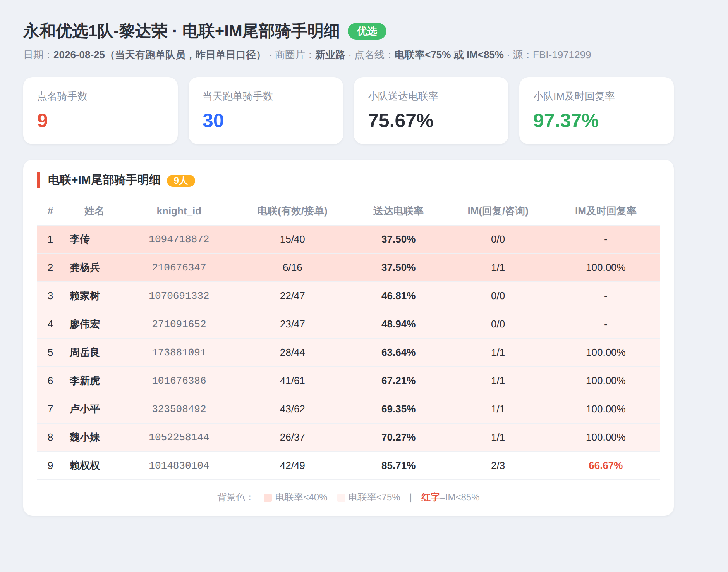Click the 电联率<40% legend swatch
Viewport: 728px width, 572px height.
click(x=268, y=498)
